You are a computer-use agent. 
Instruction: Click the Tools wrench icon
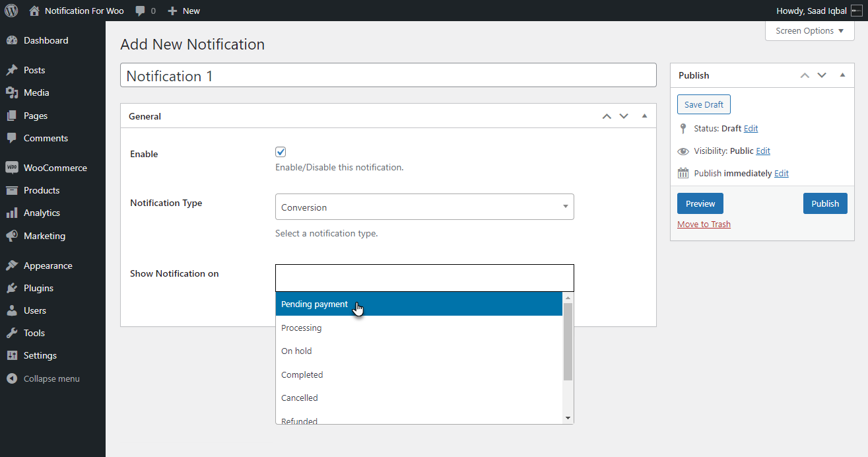tap(12, 333)
